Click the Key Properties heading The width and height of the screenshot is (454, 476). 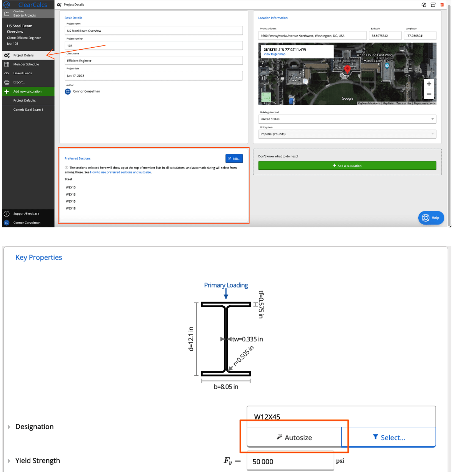pyautogui.click(x=38, y=258)
